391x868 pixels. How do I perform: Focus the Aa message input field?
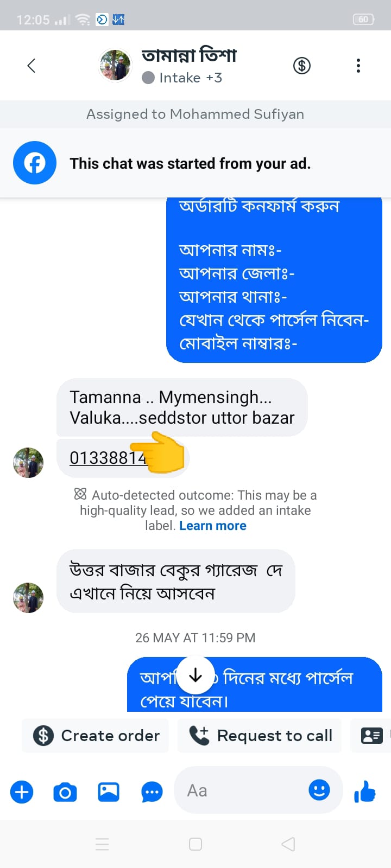point(244,790)
